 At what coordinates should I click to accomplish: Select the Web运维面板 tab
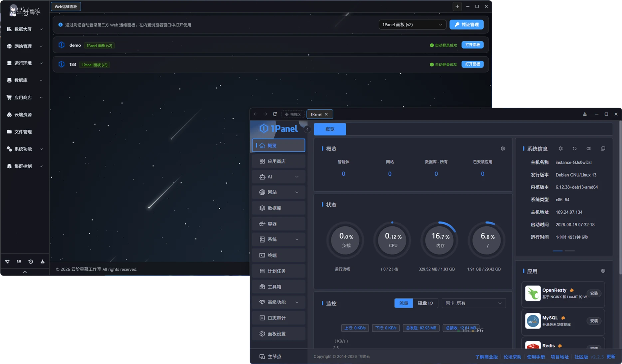(x=66, y=7)
